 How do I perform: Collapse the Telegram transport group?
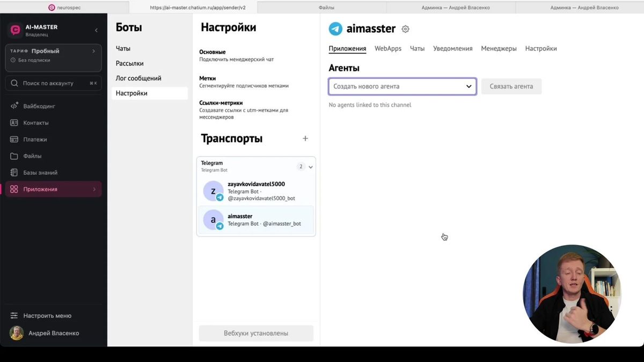[x=311, y=167]
